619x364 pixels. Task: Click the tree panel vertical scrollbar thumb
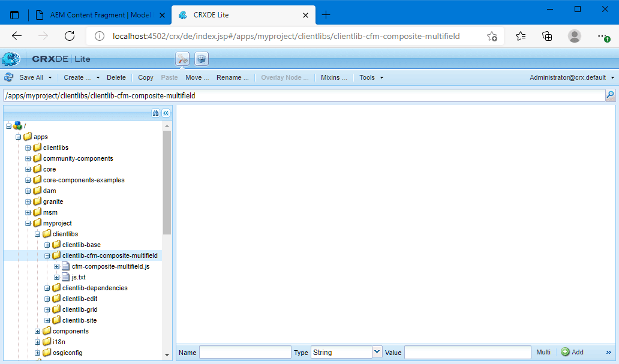(x=167, y=182)
